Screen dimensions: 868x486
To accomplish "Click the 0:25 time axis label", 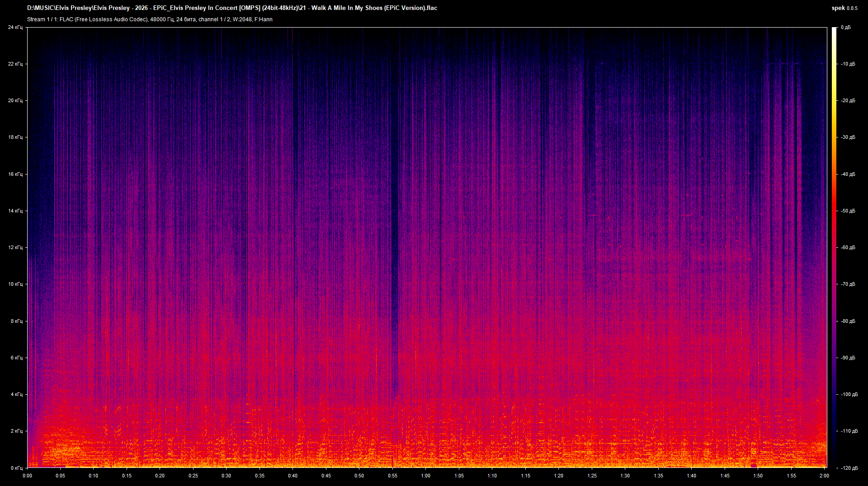I will coord(193,476).
